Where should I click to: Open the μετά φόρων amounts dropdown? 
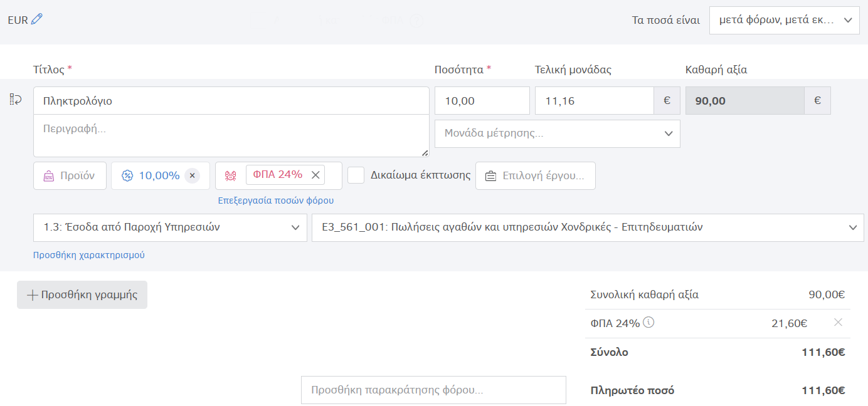[783, 20]
